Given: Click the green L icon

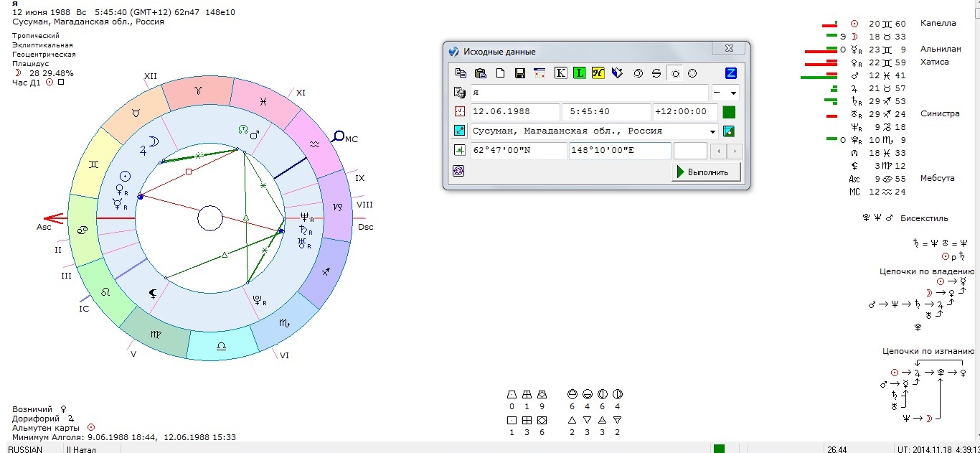Looking at the screenshot, I should (579, 73).
